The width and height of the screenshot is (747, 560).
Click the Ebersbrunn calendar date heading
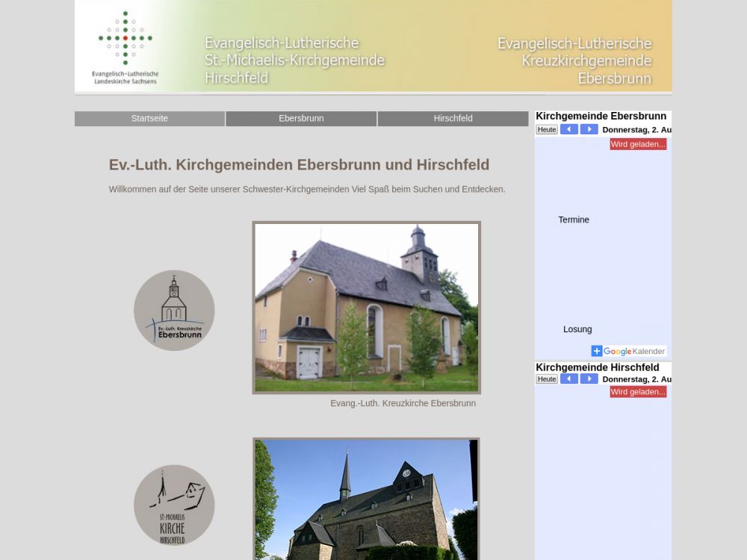coord(636,130)
